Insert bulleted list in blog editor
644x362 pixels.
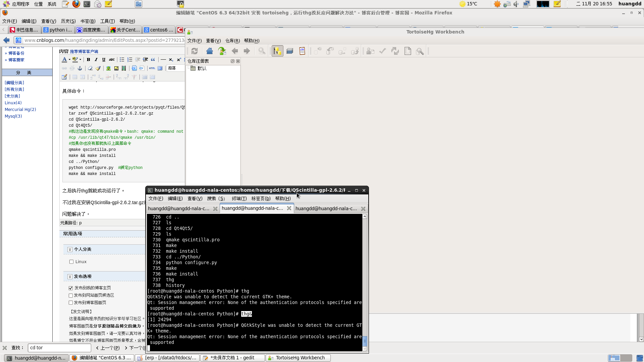[x=122, y=60]
